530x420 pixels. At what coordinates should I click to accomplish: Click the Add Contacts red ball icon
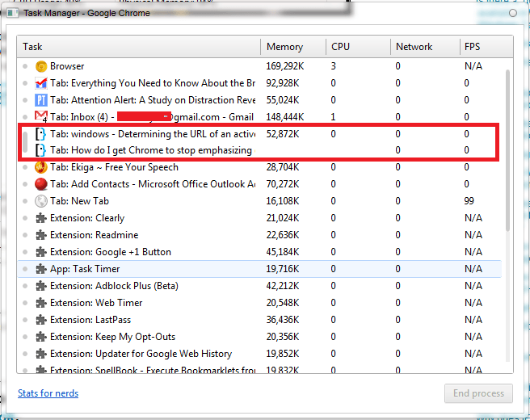tap(41, 184)
